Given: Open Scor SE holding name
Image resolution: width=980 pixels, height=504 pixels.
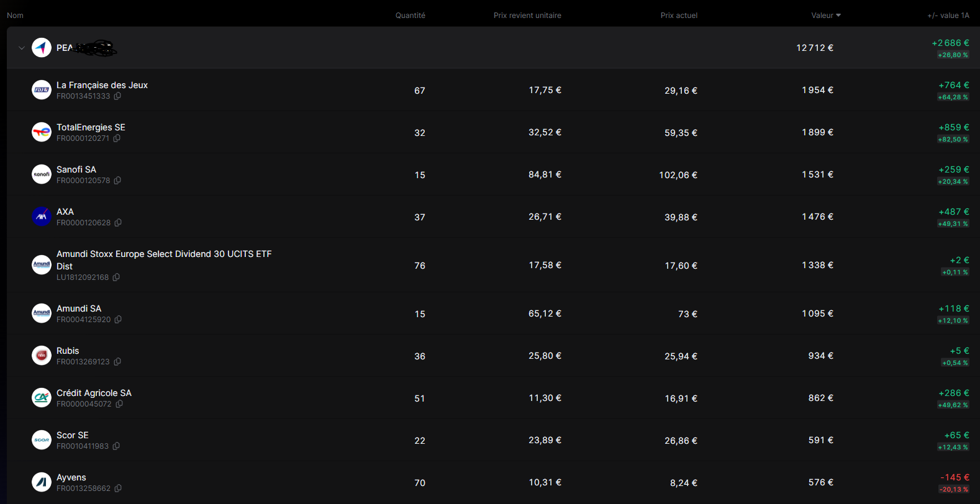Looking at the screenshot, I should point(73,435).
